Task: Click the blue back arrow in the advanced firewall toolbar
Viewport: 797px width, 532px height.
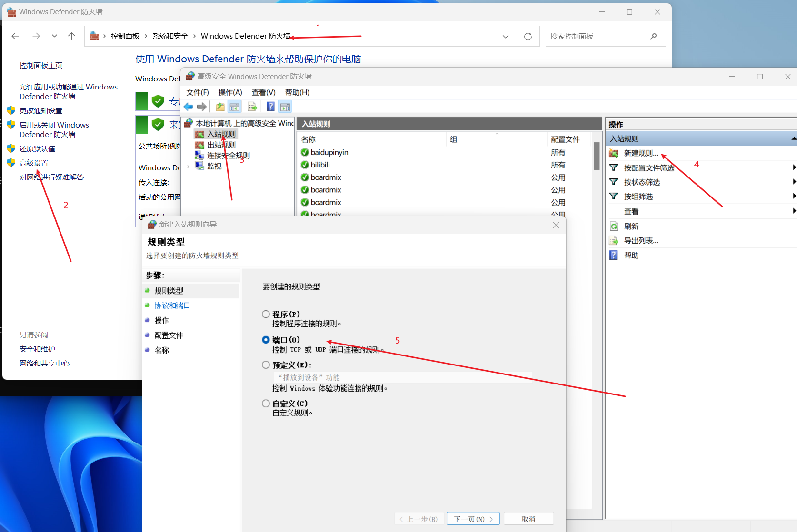Action: point(189,107)
